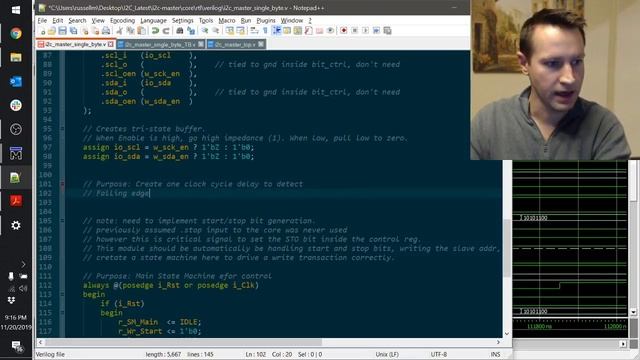Screen dimensions: 640x360
Task: Save the current recorded macro icon
Action: (x=387, y=31)
